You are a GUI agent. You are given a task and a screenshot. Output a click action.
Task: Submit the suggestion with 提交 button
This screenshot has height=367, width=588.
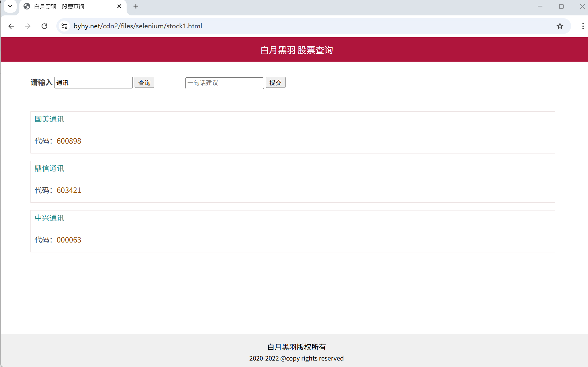(x=276, y=83)
